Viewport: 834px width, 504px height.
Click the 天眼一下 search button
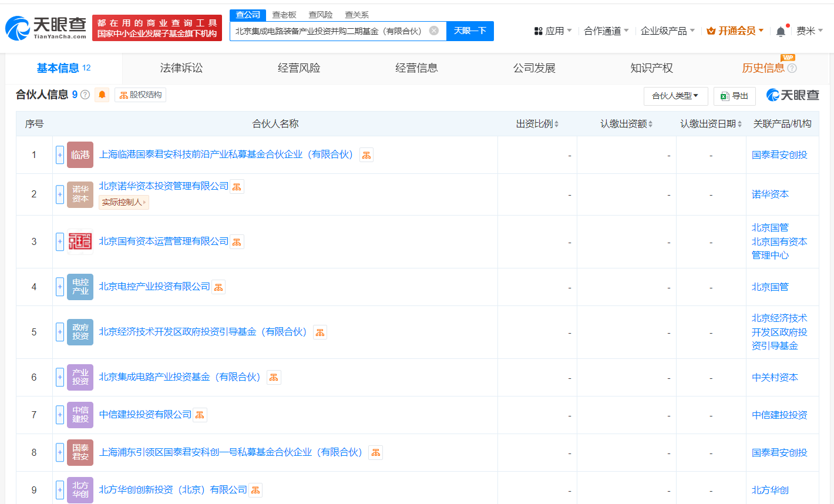click(x=470, y=31)
